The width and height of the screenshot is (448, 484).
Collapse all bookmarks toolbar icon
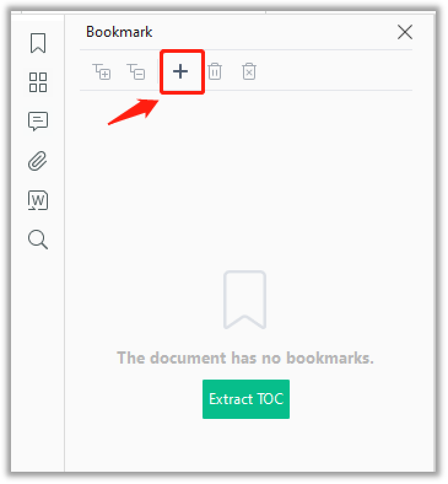136,72
